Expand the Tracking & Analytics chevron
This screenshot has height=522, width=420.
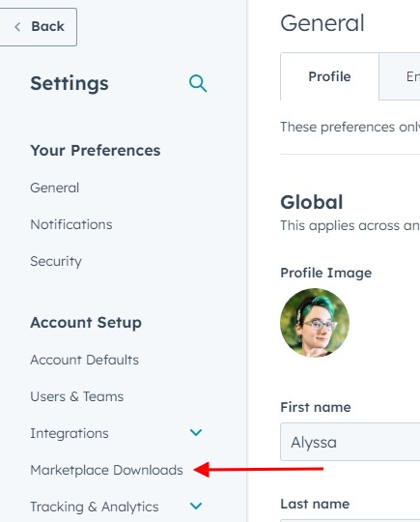(196, 506)
